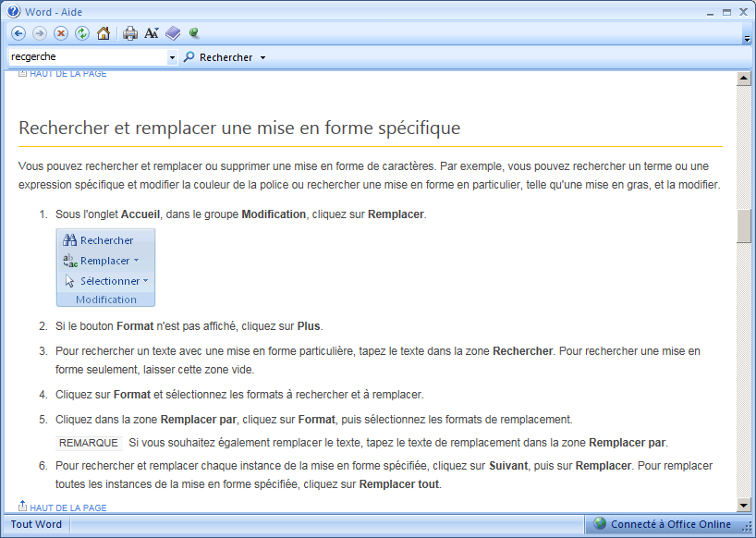Screen dimensions: 756x538
Task: Open the Rechercher scope dropdown arrow
Action: pos(262,58)
